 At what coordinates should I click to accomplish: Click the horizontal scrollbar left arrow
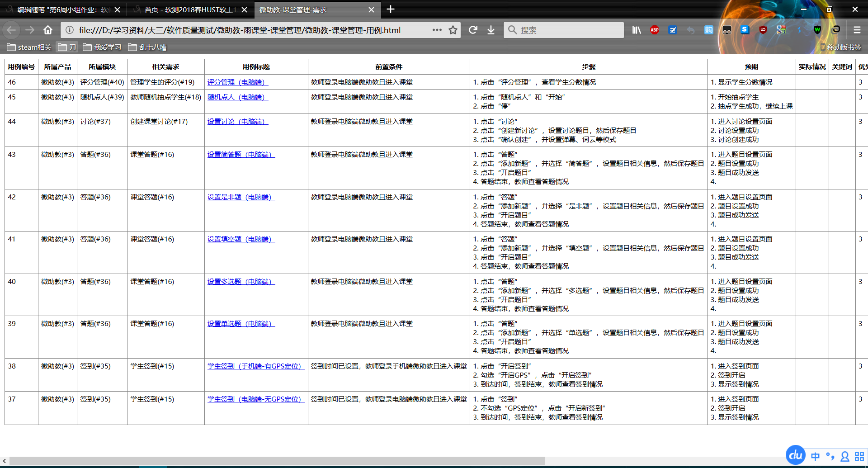pyautogui.click(x=5, y=461)
